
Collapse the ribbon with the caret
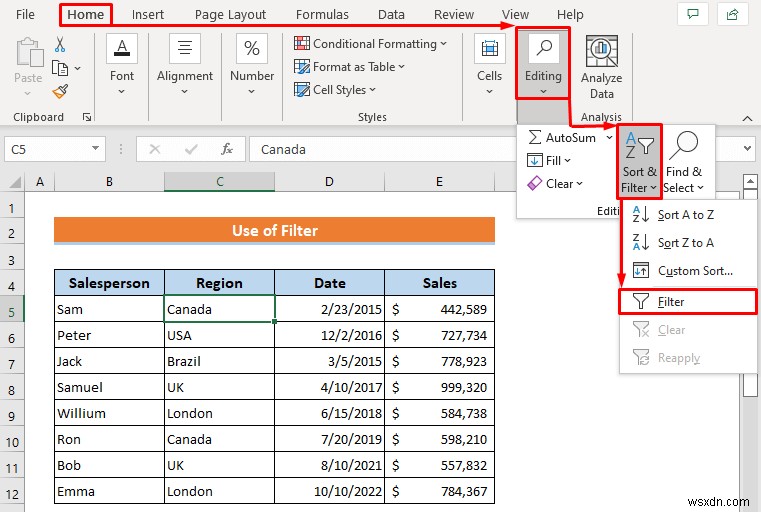tap(747, 118)
